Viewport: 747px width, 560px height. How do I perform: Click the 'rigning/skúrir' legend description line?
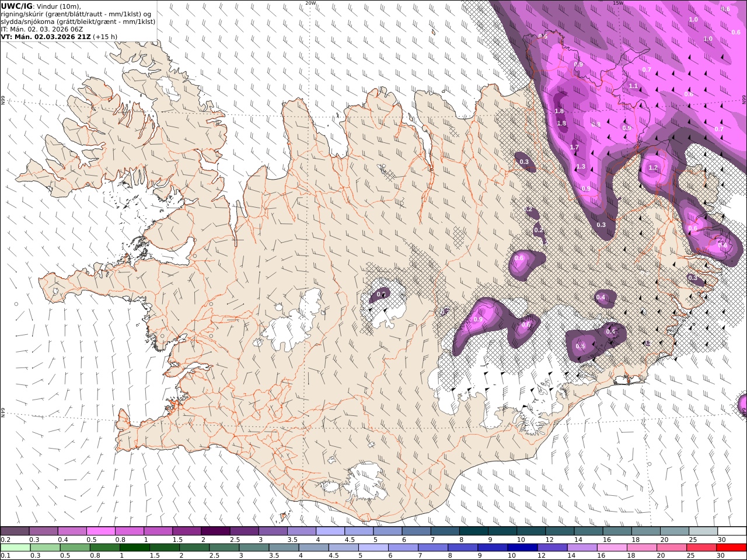pos(76,13)
